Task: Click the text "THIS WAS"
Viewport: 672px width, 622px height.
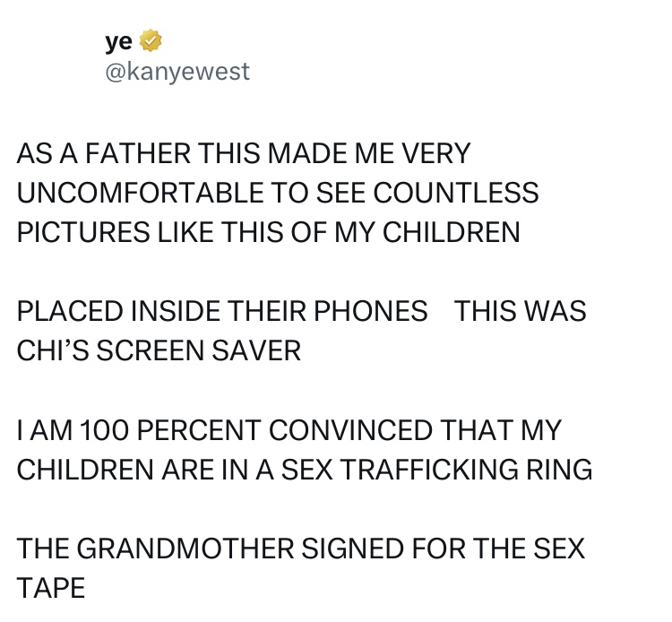Action: (x=520, y=311)
